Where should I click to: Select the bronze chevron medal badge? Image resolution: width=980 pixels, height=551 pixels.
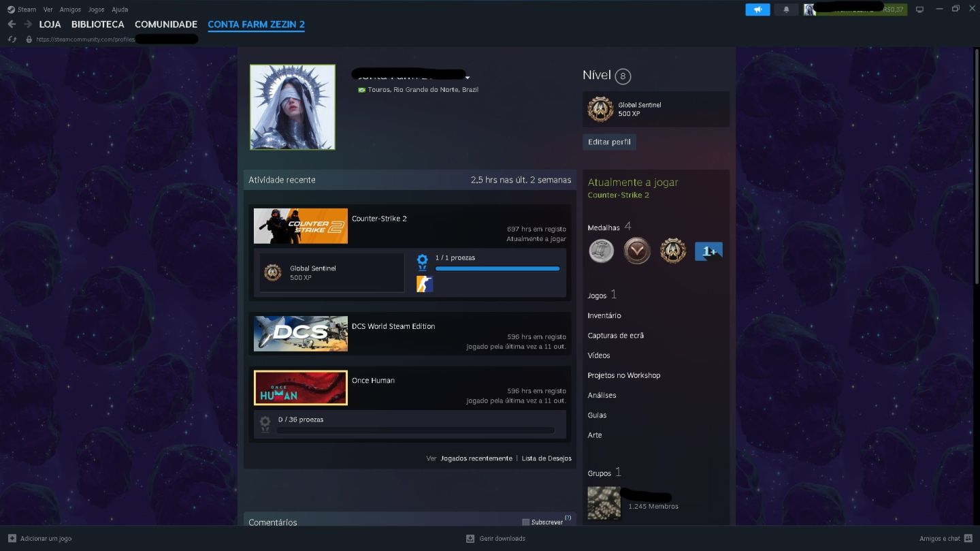click(637, 251)
